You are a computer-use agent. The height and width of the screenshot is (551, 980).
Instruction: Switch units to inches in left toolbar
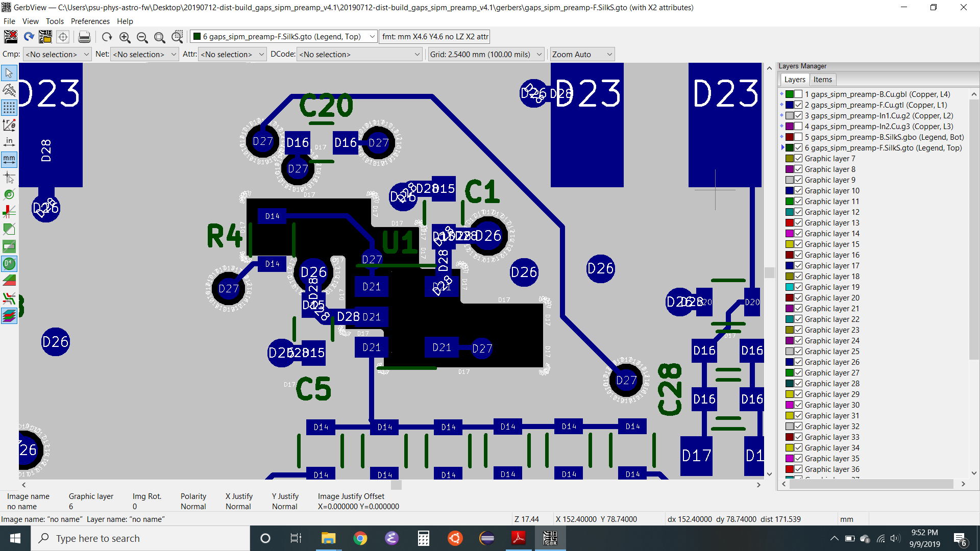[x=9, y=142]
